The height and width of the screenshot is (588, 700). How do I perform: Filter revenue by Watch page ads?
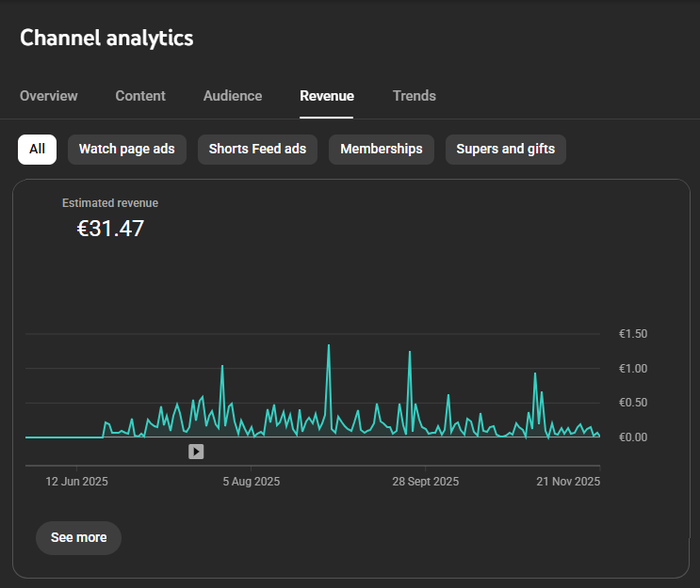click(x=127, y=149)
